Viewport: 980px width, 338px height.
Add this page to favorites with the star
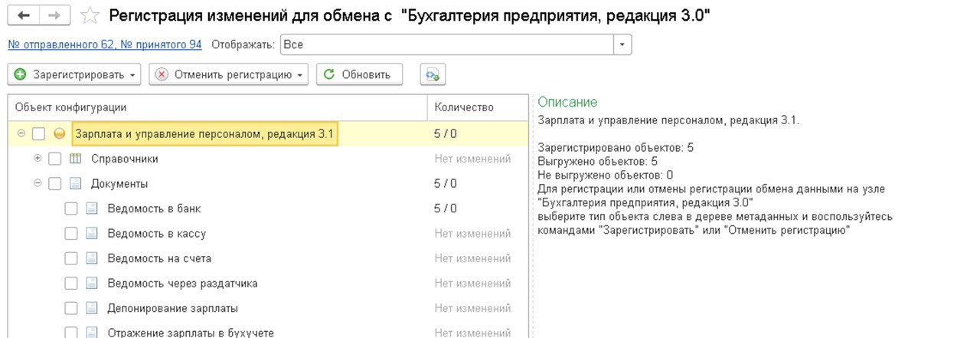coord(90,15)
